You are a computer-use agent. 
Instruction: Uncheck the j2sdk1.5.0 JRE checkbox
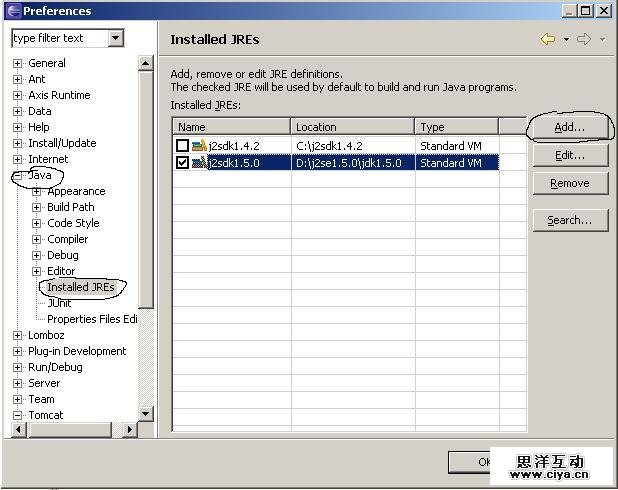pyautogui.click(x=182, y=162)
